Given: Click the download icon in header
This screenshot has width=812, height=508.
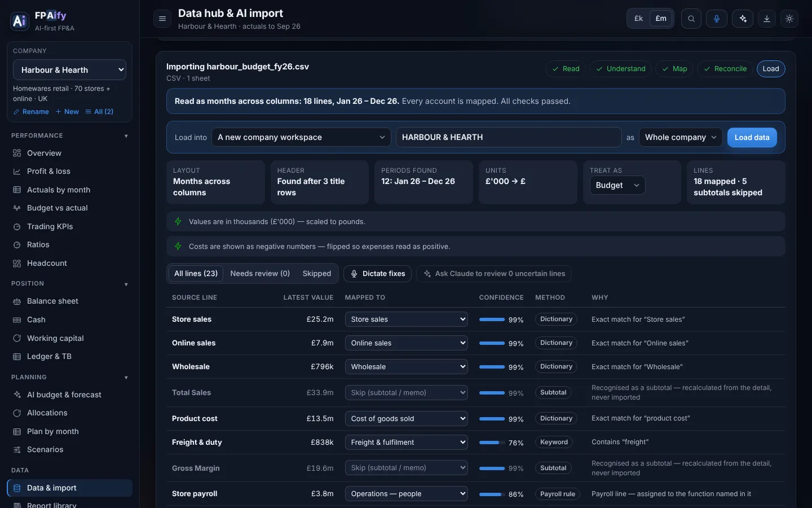Looking at the screenshot, I should 767,19.
